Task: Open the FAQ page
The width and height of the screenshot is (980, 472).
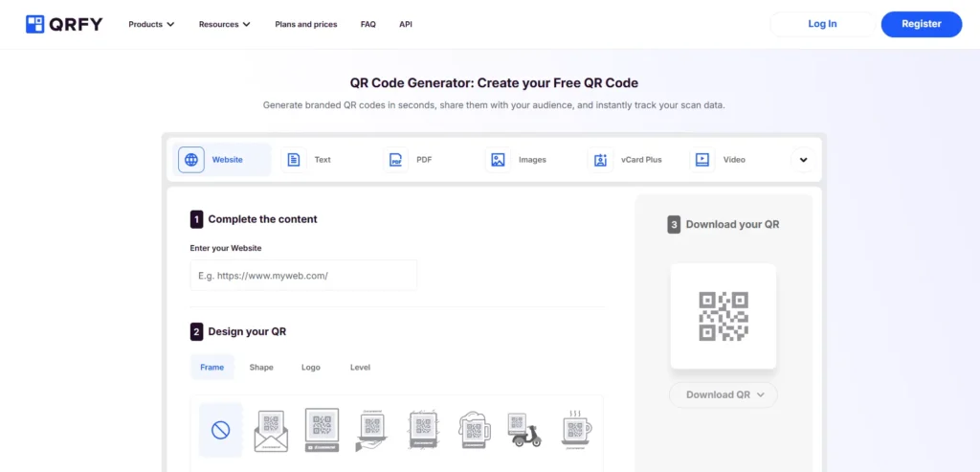Action: point(368,24)
